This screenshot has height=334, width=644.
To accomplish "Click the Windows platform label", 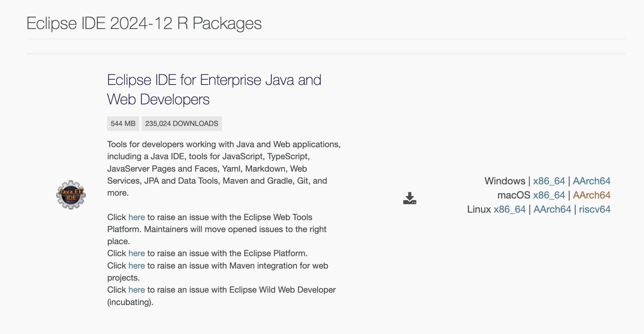I will pyautogui.click(x=505, y=181).
